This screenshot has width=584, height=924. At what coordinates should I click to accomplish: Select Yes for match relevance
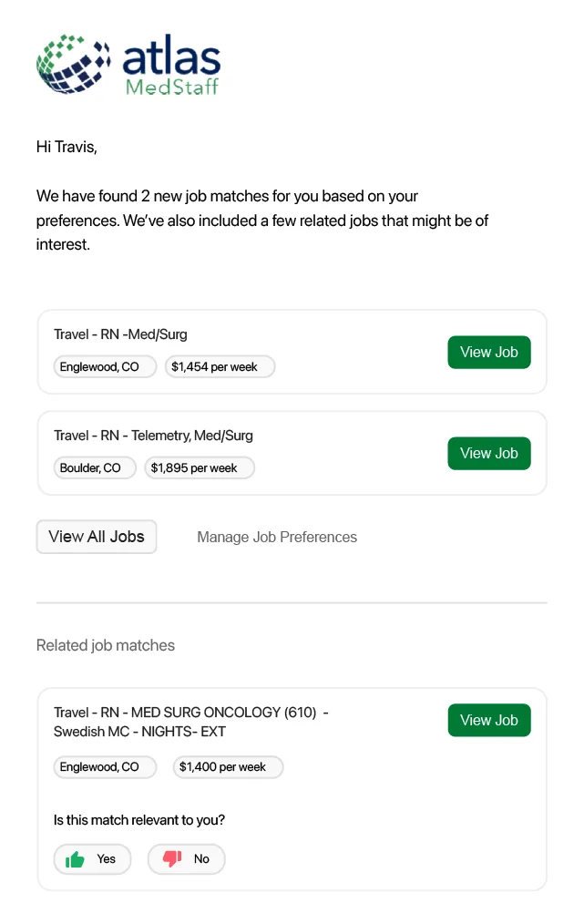(92, 859)
